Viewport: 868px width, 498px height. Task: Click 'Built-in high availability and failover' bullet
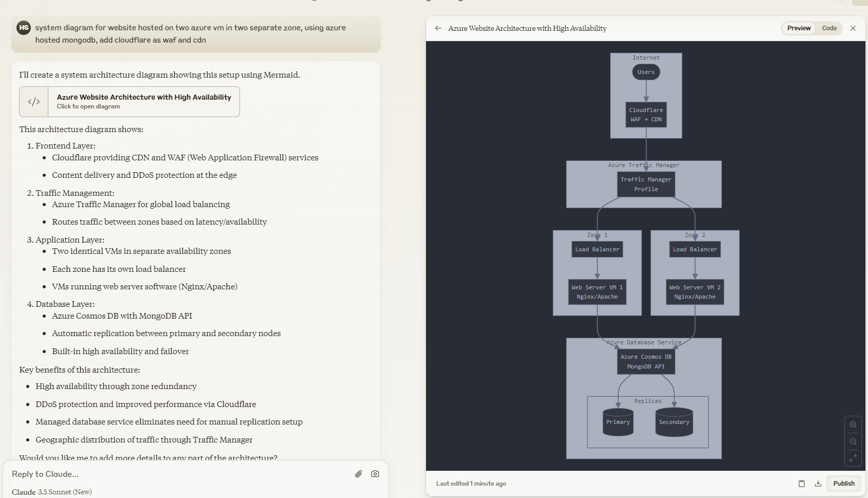[120, 351]
